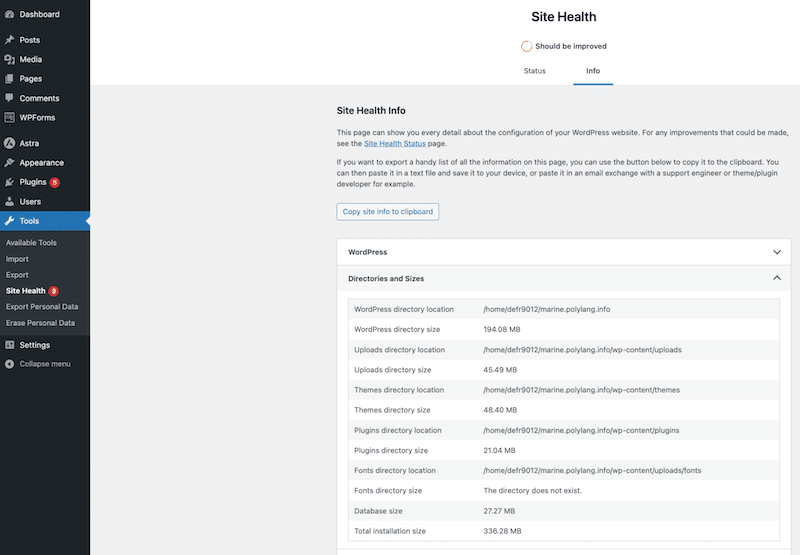Click the Site Health page title
This screenshot has height=555, width=800.
pyautogui.click(x=564, y=17)
